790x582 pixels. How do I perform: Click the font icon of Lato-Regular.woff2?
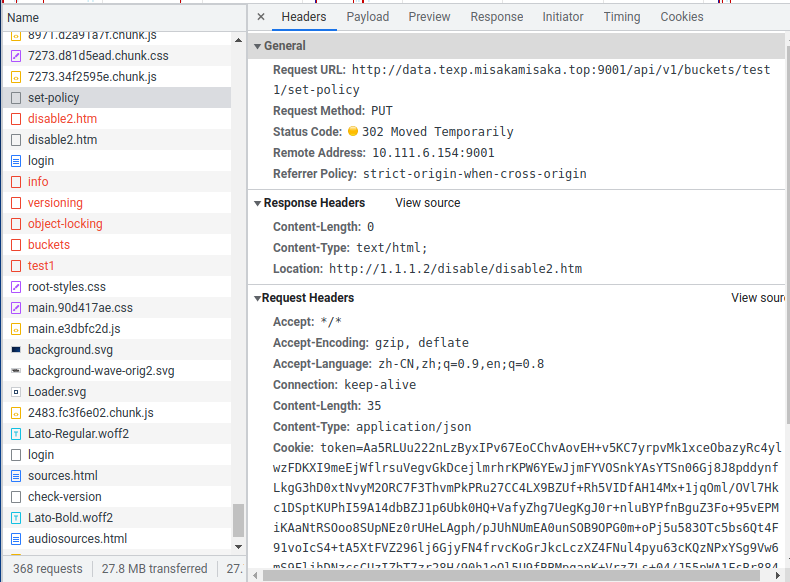pos(16,434)
